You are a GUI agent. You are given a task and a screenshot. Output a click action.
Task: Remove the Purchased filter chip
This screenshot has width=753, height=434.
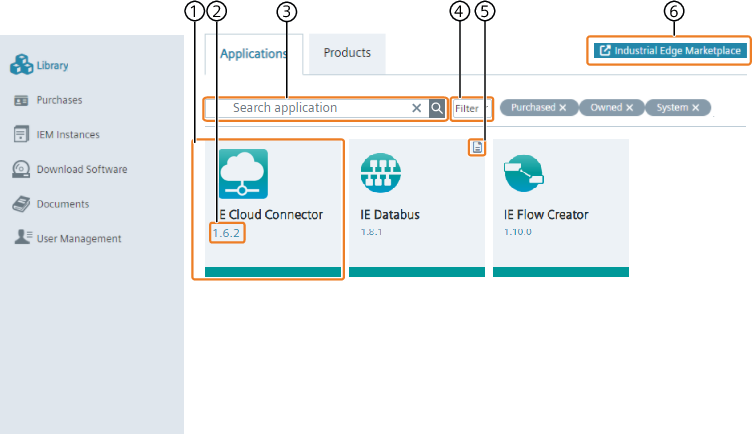[563, 108]
